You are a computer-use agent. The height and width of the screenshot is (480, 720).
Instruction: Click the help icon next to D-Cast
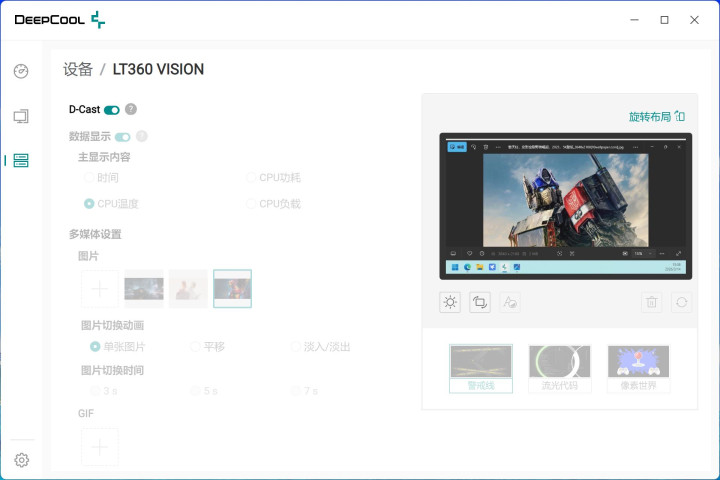[131, 110]
